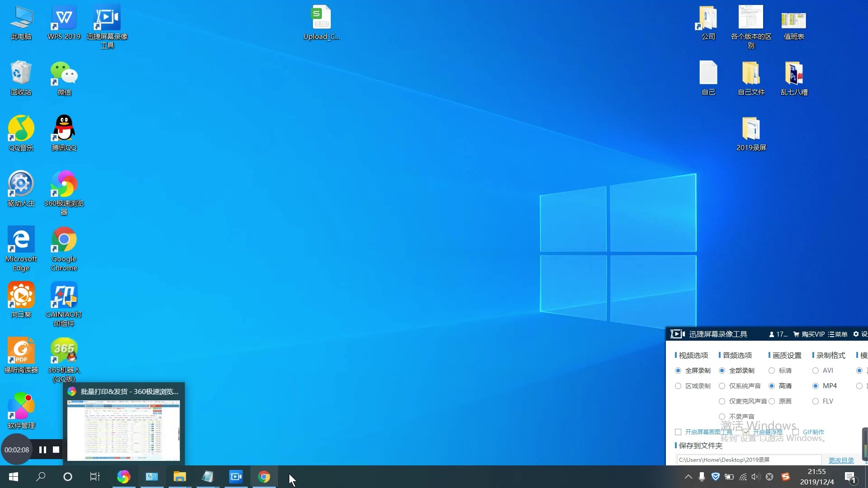Tick the GIF制作 checkbox
Screen dimensions: 868x488
tap(796, 432)
